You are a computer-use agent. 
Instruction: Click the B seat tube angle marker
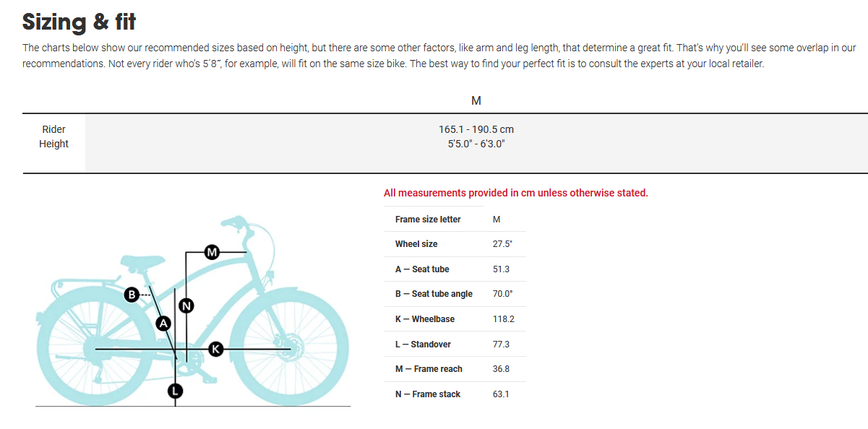[x=132, y=294]
